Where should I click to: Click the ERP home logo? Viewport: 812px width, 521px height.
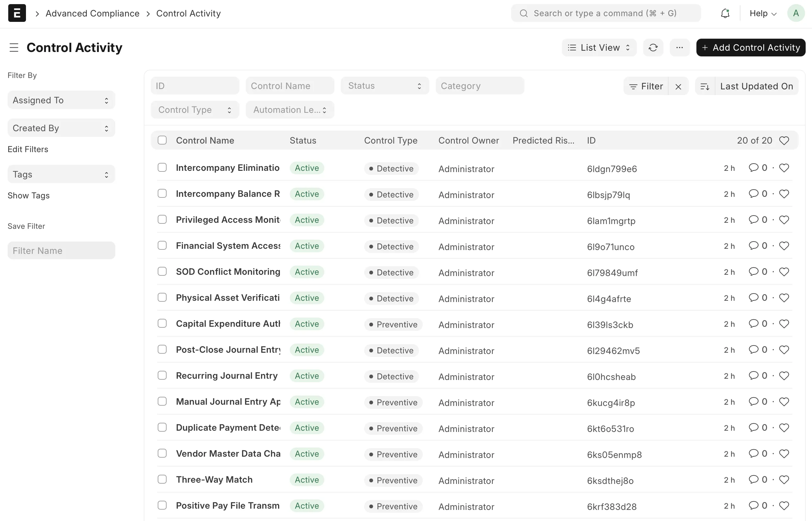17,13
